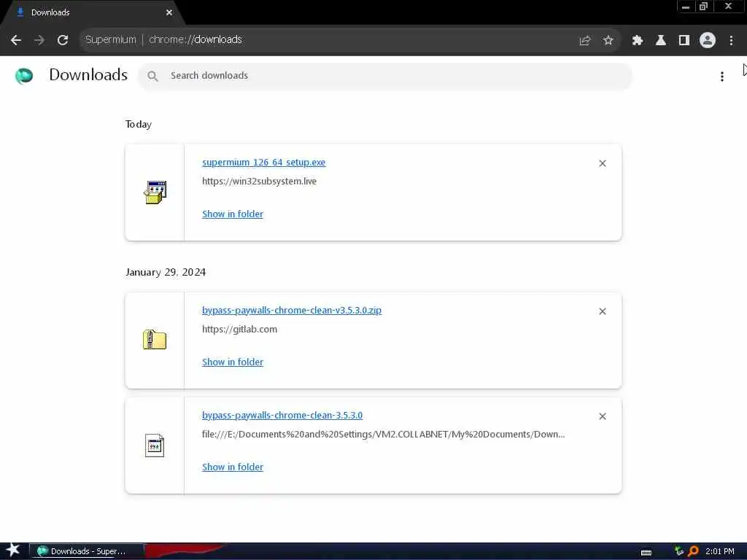747x560 pixels.
Task: Click the forward navigation arrow
Action: click(39, 40)
